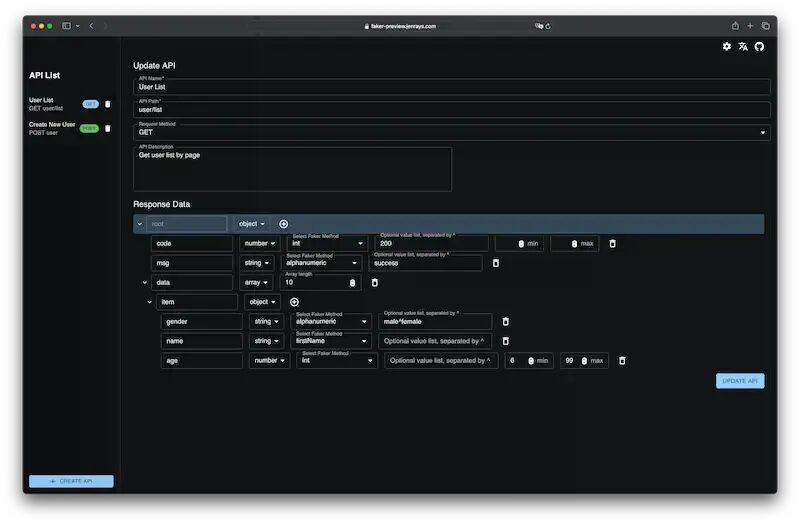The width and height of the screenshot is (800, 524).
Task: Click the API Name field
Action: point(452,87)
